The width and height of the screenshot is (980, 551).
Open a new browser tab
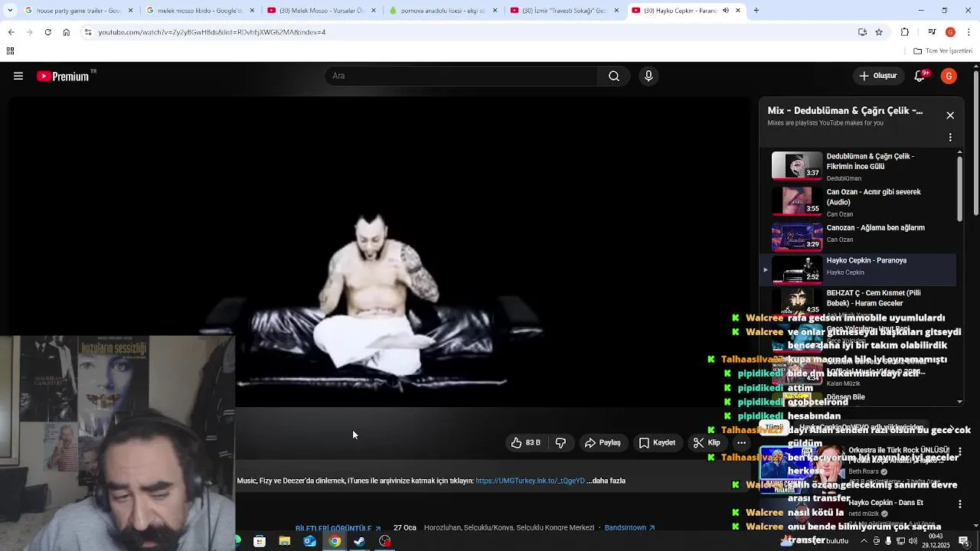[756, 11]
